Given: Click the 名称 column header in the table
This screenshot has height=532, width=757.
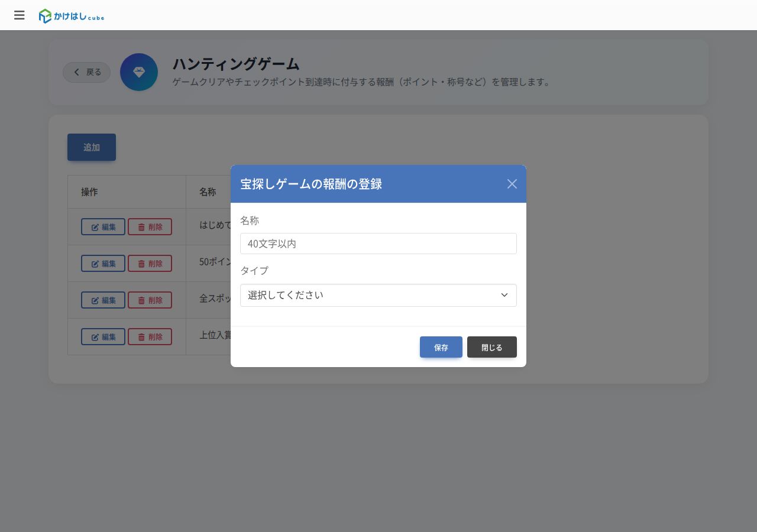Looking at the screenshot, I should click(x=208, y=192).
